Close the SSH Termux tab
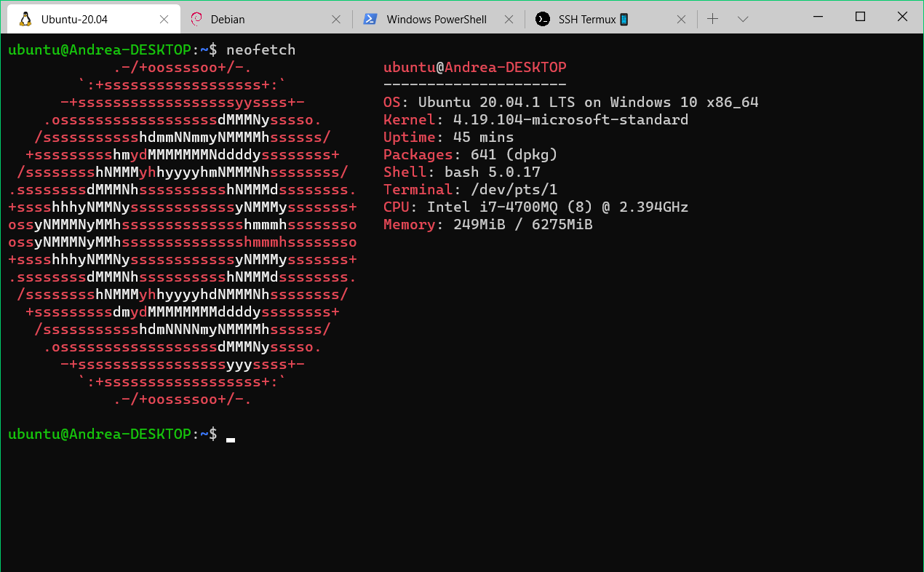 coord(681,20)
